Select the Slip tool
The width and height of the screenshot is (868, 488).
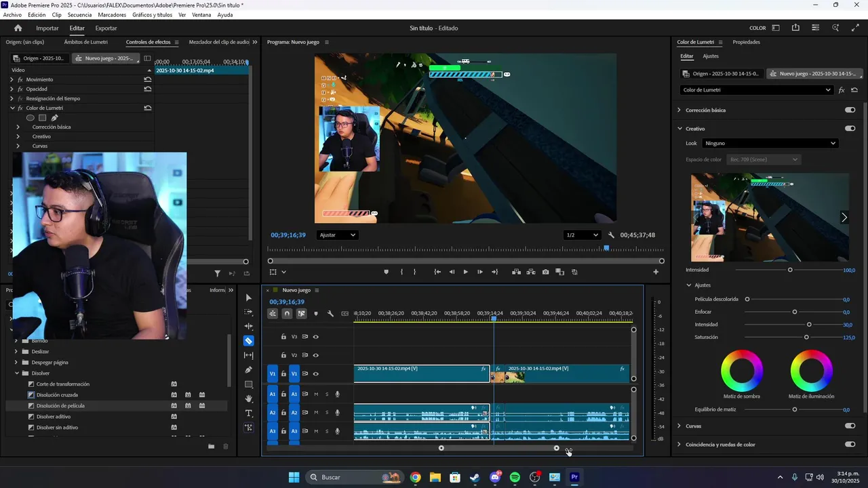click(248, 355)
